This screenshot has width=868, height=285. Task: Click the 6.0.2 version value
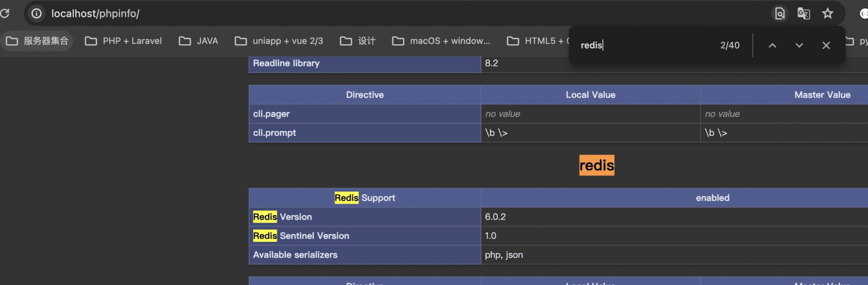495,217
